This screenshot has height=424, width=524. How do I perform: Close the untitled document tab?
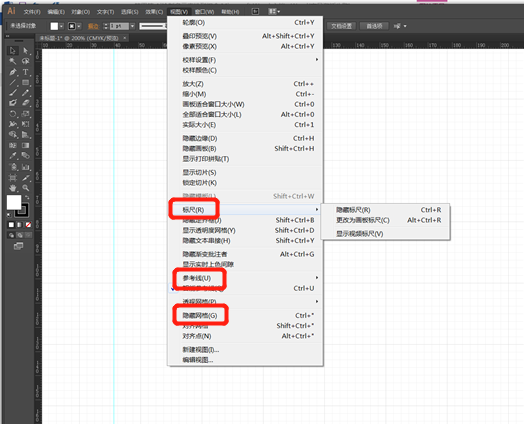[125, 38]
